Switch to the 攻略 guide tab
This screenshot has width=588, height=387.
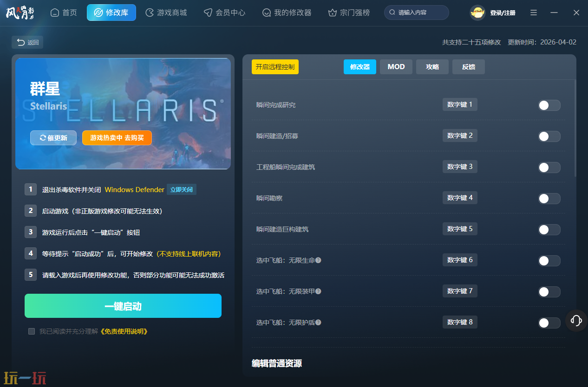[432, 67]
